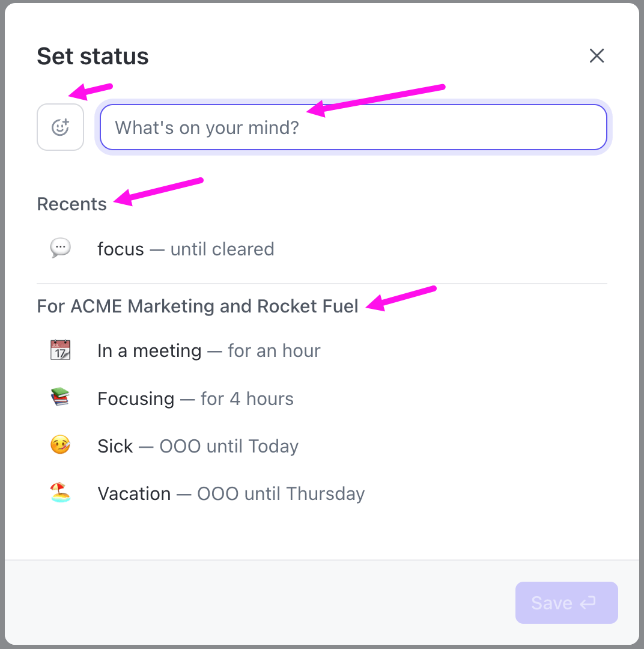
Task: Select the calendar emoji for In a meeting
Action: (60, 350)
